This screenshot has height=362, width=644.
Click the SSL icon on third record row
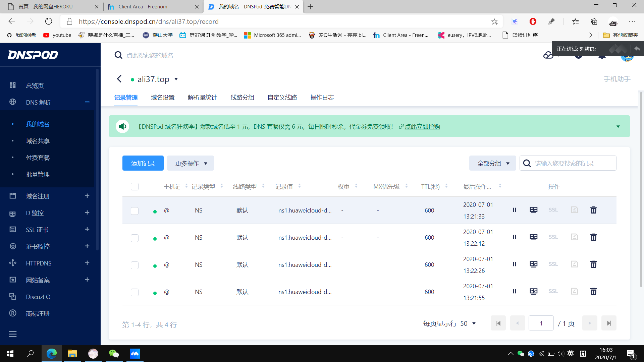(x=553, y=264)
